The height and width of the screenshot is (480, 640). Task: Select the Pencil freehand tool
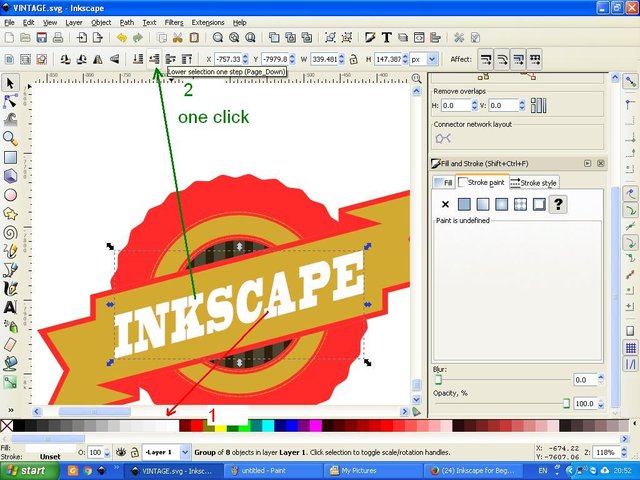click(x=10, y=251)
